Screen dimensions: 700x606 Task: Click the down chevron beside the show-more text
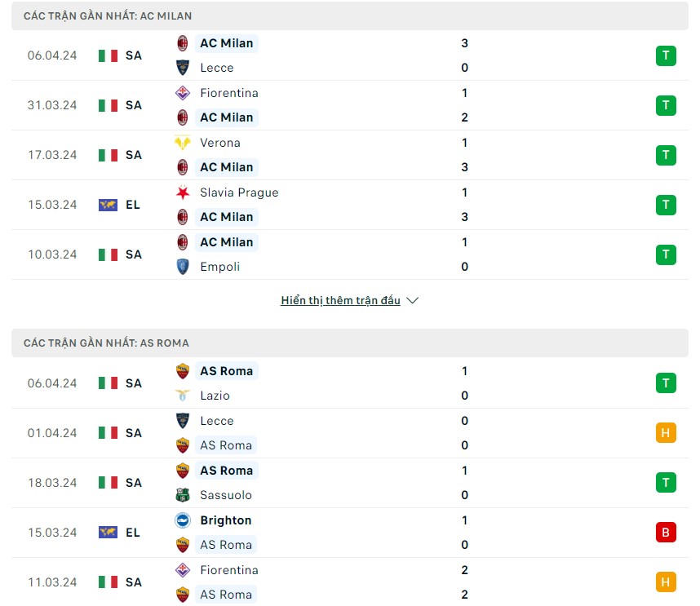point(412,300)
